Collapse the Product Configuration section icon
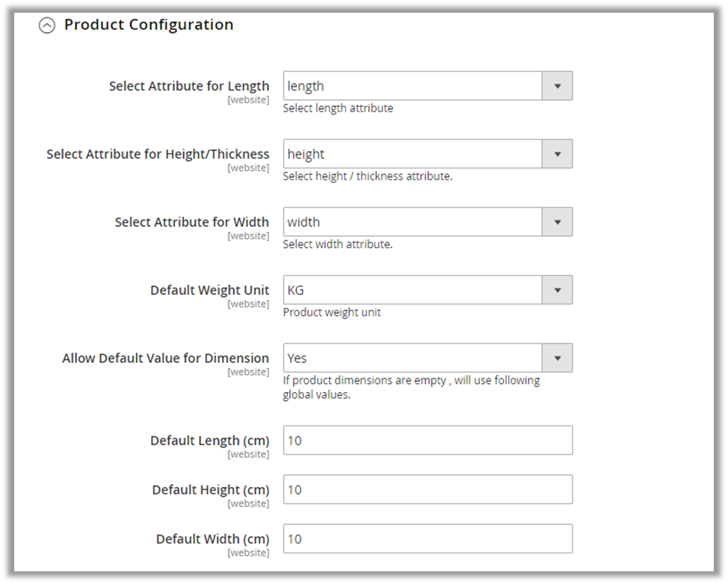Screen dimensions: 728x584 [47, 25]
